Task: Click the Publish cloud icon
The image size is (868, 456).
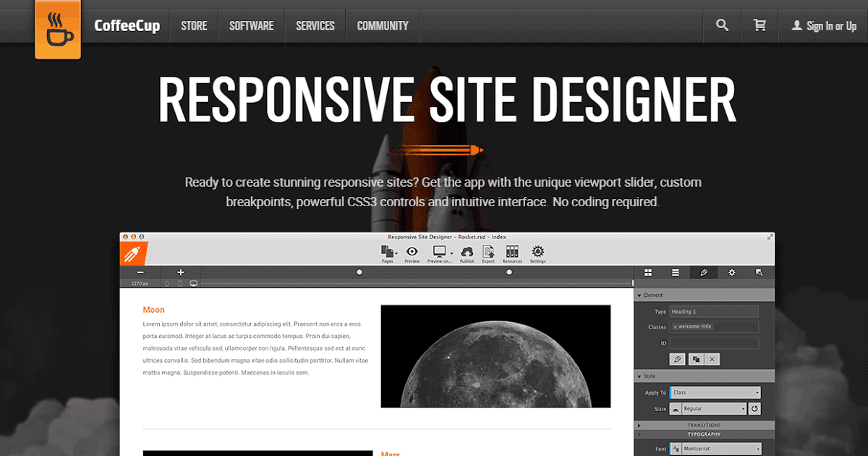Action: (x=467, y=252)
